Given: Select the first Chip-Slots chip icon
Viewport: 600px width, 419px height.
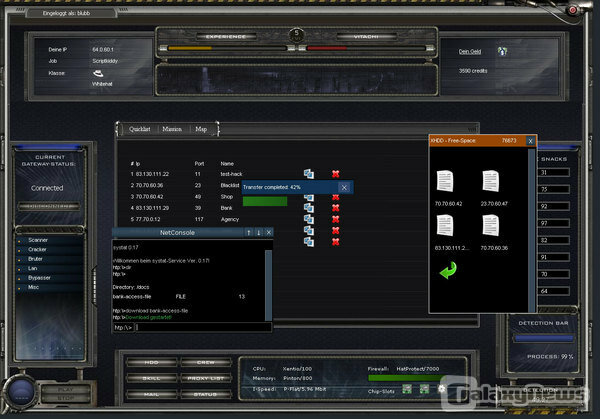Looking at the screenshot, I should click(x=407, y=389).
